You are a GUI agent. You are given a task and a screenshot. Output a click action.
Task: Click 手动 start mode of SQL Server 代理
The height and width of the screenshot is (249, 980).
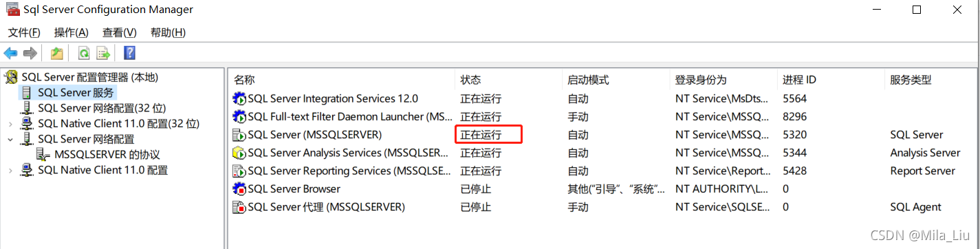[x=578, y=206]
